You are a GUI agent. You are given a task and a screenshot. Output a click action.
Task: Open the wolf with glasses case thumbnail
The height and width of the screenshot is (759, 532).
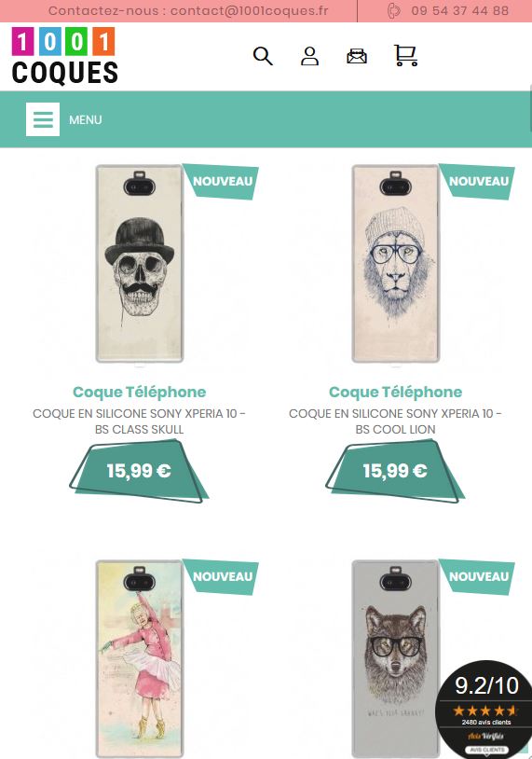tap(396, 659)
